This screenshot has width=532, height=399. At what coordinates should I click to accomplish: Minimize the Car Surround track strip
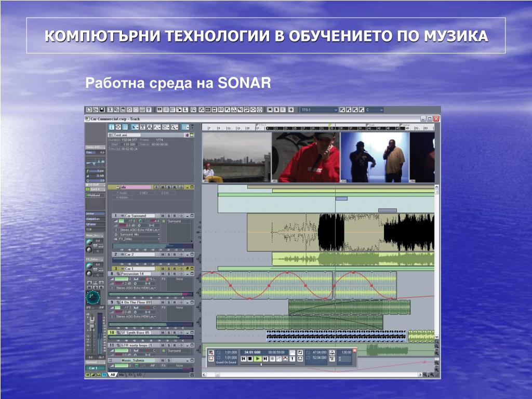click(187, 216)
